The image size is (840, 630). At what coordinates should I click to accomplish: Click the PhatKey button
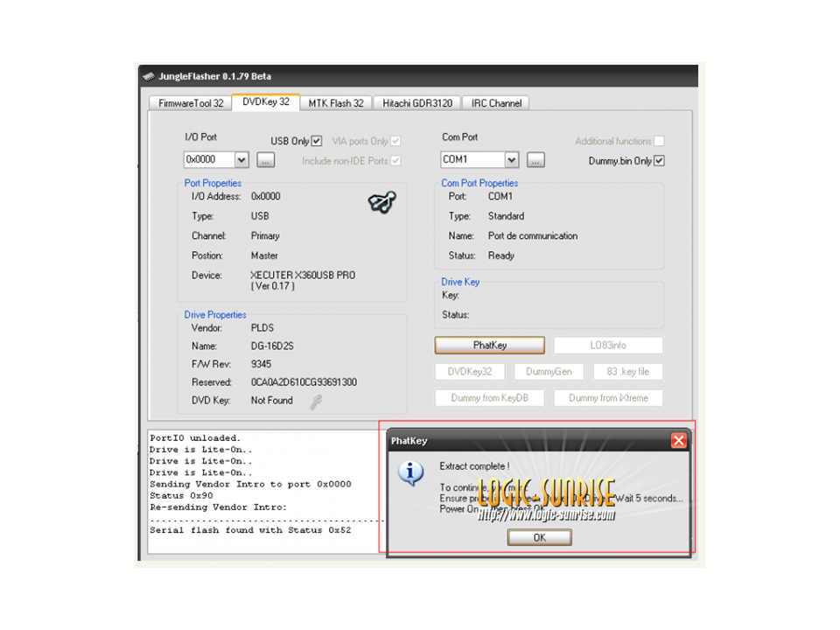click(x=490, y=346)
